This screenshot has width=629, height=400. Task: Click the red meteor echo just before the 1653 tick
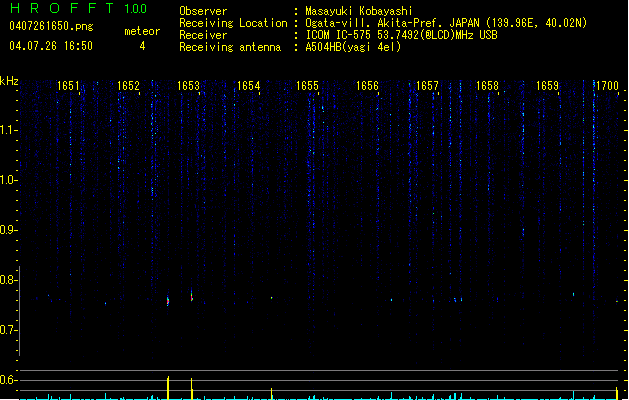click(192, 296)
